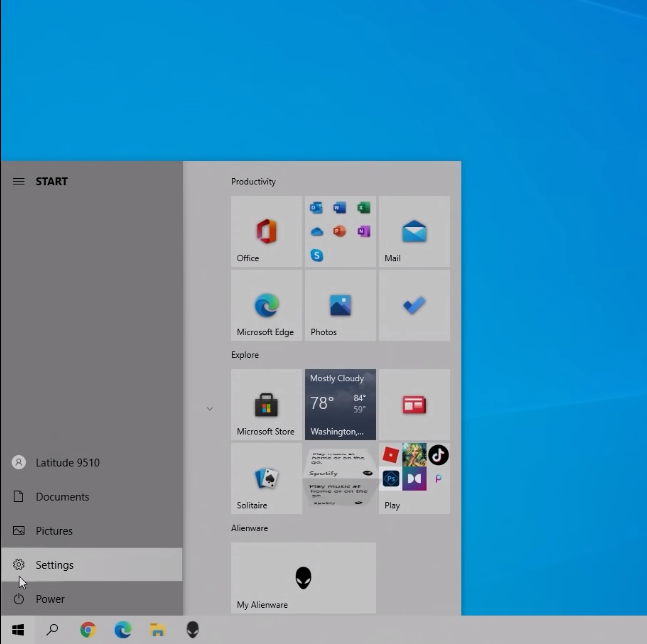Open the Power options menu

92,599
